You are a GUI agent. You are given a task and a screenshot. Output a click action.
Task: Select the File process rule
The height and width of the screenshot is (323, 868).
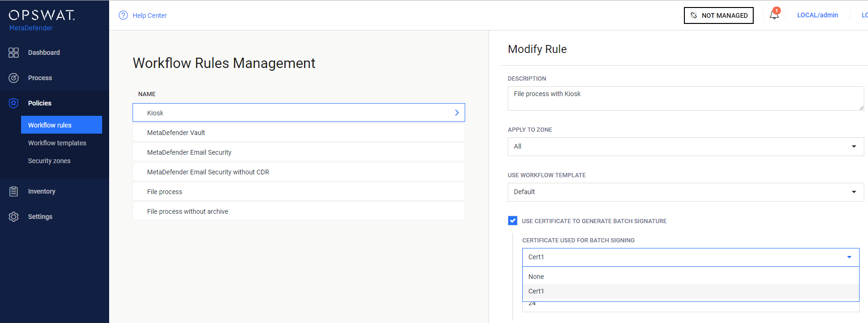[299, 192]
